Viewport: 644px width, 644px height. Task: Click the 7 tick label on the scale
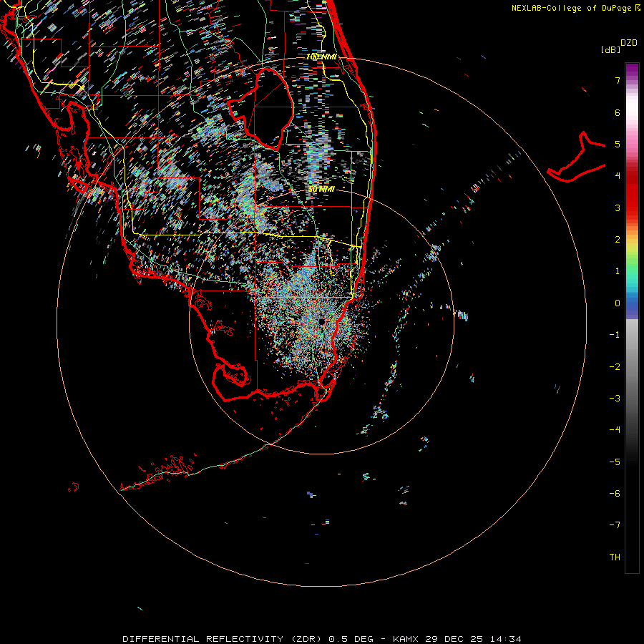pyautogui.click(x=617, y=81)
